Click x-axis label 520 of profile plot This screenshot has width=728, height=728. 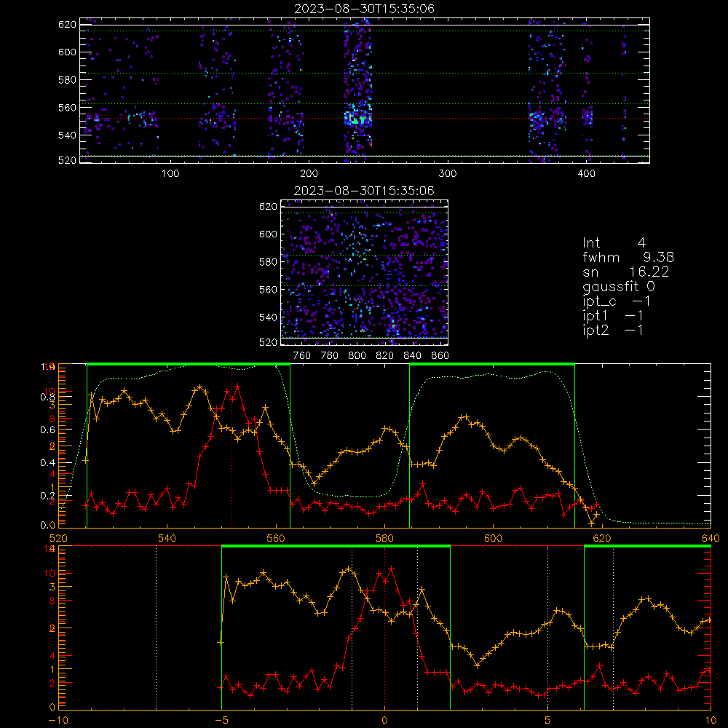[58, 539]
